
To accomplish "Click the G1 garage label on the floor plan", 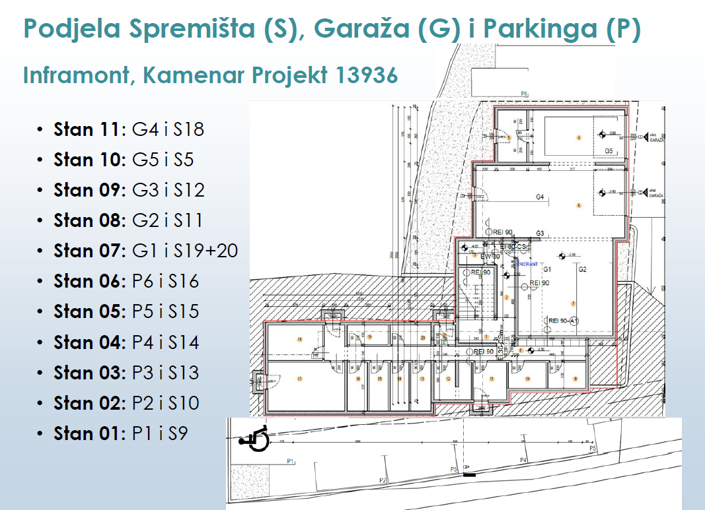I will 547,269.
